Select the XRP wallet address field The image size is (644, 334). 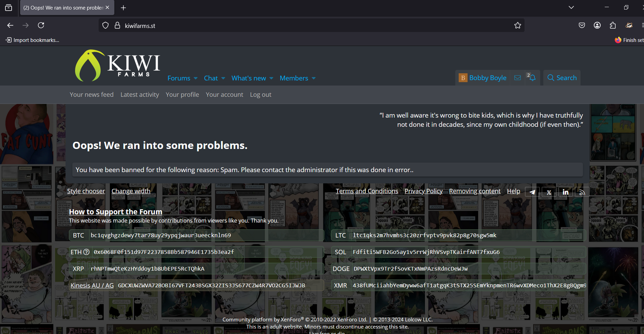coord(206,269)
